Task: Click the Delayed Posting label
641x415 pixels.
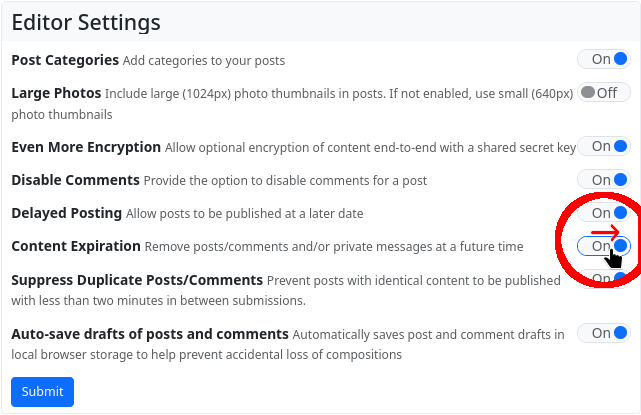Action: tap(66, 213)
